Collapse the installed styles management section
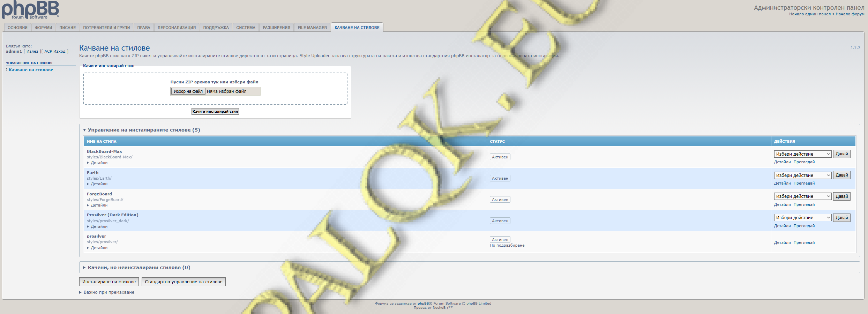The width and height of the screenshot is (868, 314). (141, 130)
